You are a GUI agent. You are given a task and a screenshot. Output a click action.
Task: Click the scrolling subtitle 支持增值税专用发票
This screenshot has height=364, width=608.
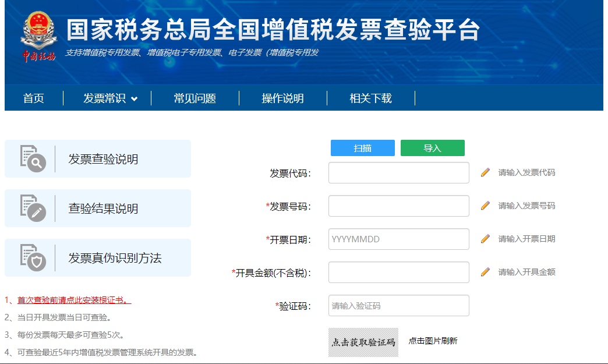(x=192, y=53)
